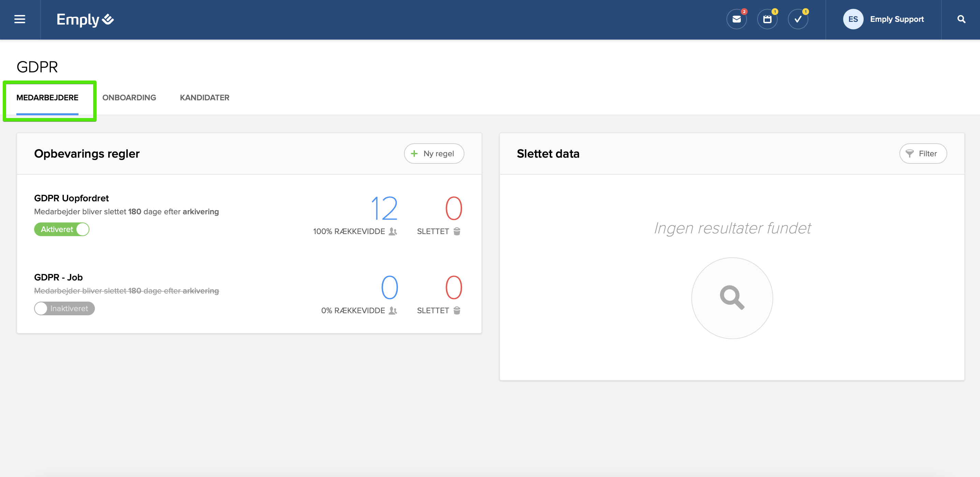Click reach people icon for GDPR - Job
Image resolution: width=980 pixels, height=477 pixels.
coord(393,310)
